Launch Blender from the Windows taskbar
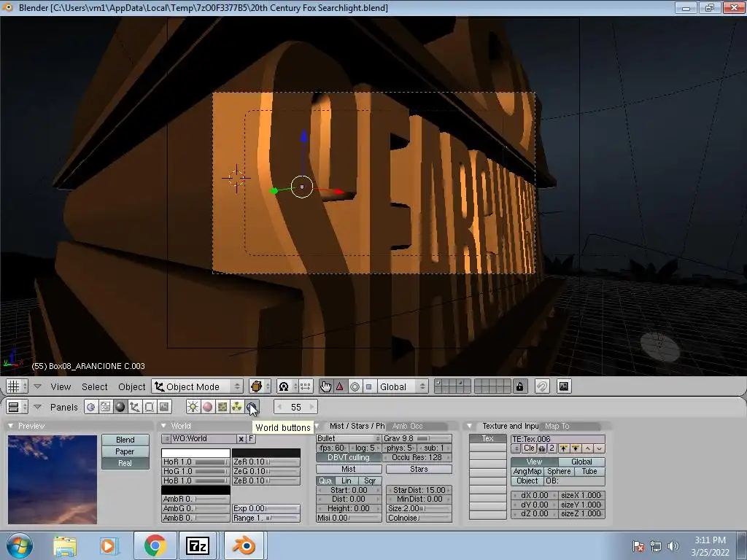This screenshot has height=560, width=747. coord(244,545)
